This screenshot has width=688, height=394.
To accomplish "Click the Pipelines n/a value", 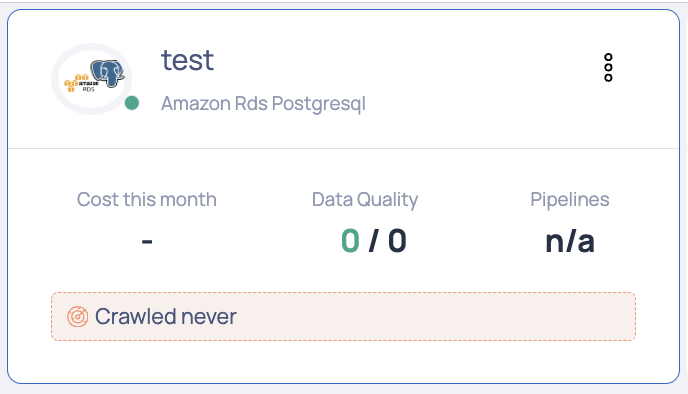I will [570, 241].
